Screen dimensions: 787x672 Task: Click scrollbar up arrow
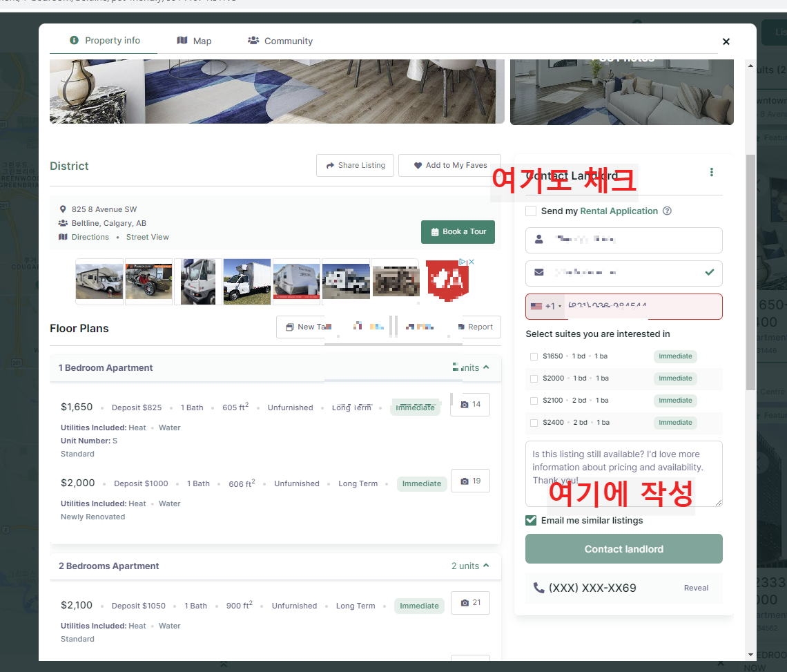(x=750, y=66)
